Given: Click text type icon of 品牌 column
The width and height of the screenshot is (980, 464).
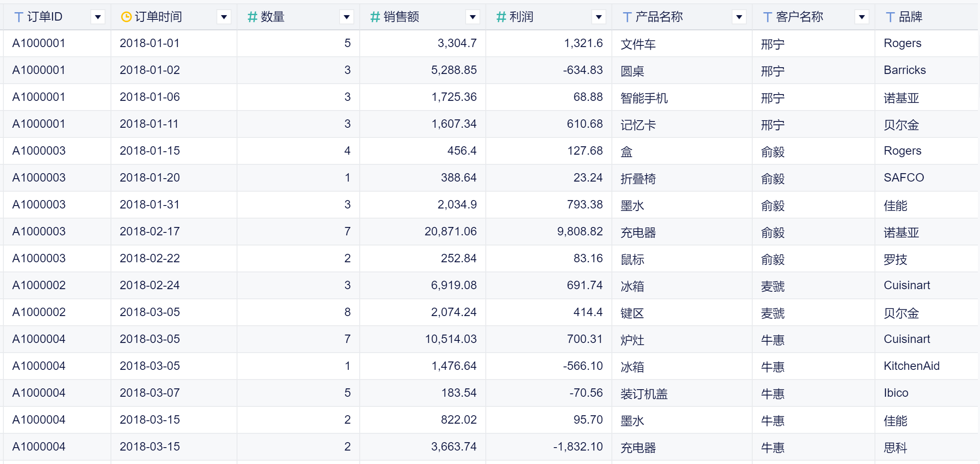Looking at the screenshot, I should pyautogui.click(x=890, y=17).
